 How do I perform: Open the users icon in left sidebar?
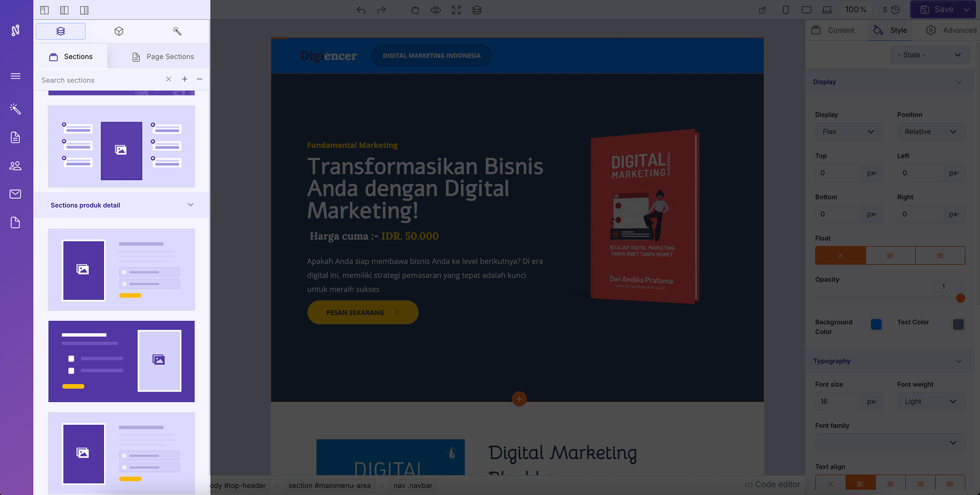15,166
